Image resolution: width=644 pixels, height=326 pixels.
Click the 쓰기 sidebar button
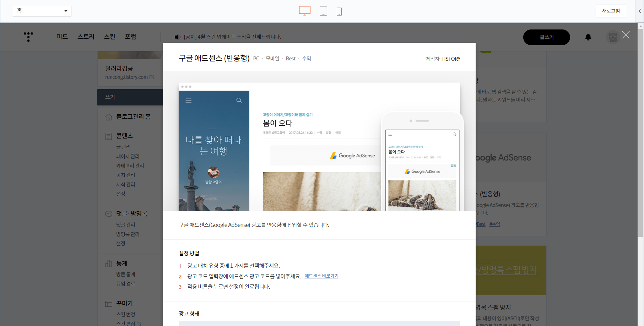(130, 97)
